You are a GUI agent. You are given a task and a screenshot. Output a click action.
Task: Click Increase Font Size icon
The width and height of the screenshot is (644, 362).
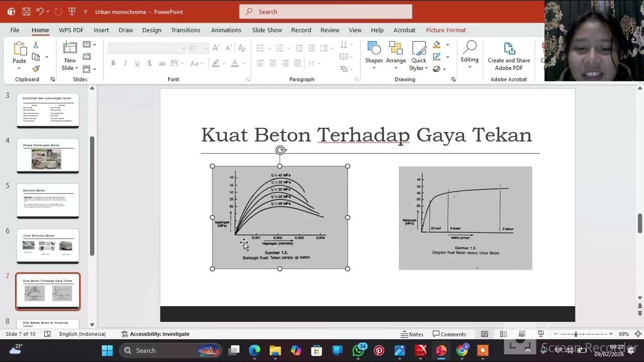215,48
